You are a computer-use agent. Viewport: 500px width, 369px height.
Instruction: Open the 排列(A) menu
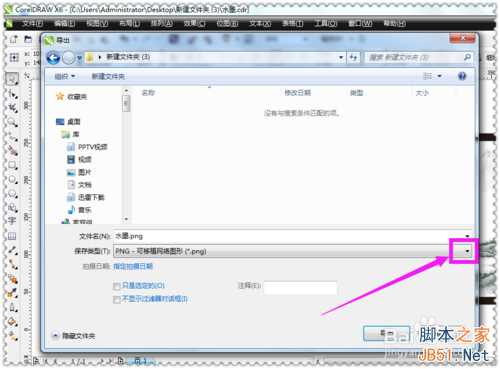tap(162, 24)
